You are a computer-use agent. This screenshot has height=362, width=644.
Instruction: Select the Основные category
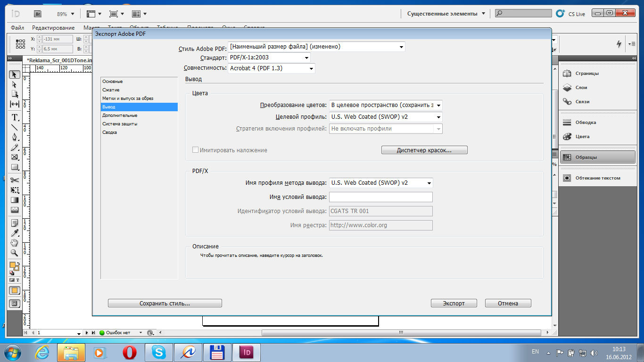(x=139, y=82)
